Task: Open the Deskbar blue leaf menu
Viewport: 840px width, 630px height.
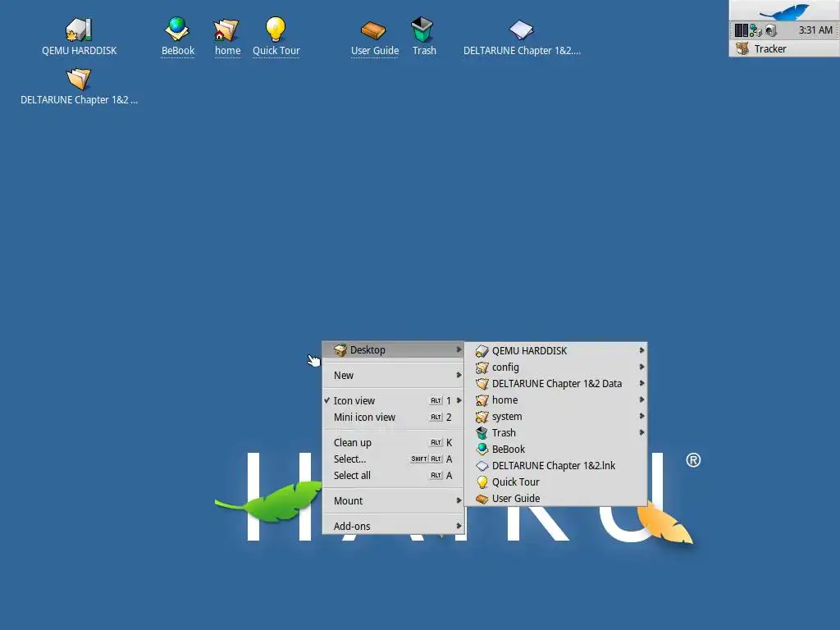Action: pos(784,11)
